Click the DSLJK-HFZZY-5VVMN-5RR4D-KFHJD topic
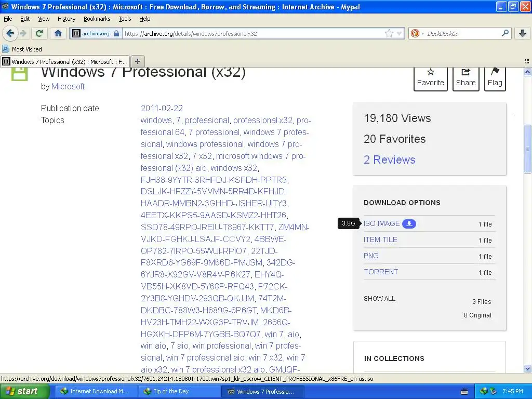The width and height of the screenshot is (532, 399). point(212,191)
